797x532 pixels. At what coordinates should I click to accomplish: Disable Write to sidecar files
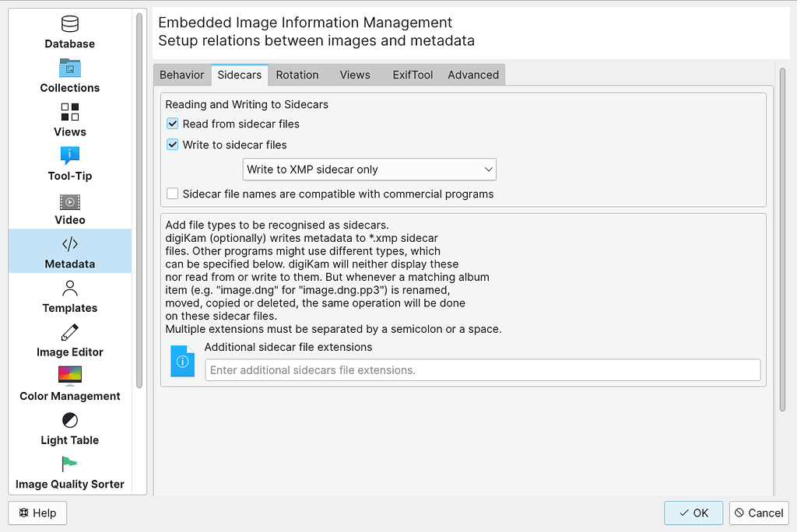(173, 145)
